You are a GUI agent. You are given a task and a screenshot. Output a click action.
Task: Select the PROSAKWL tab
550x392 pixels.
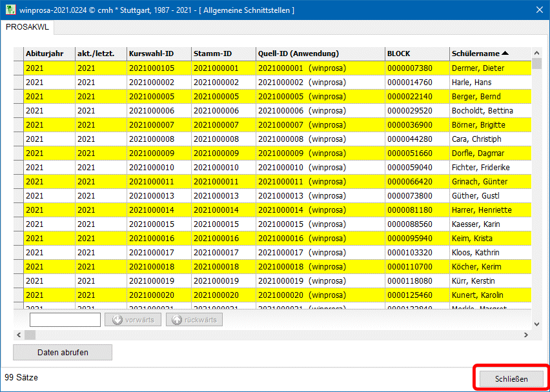(27, 27)
